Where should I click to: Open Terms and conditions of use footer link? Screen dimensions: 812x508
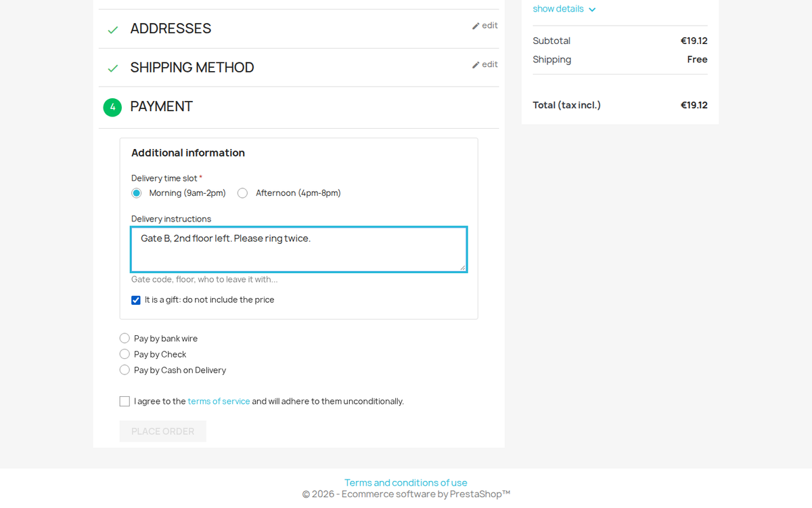406,482
